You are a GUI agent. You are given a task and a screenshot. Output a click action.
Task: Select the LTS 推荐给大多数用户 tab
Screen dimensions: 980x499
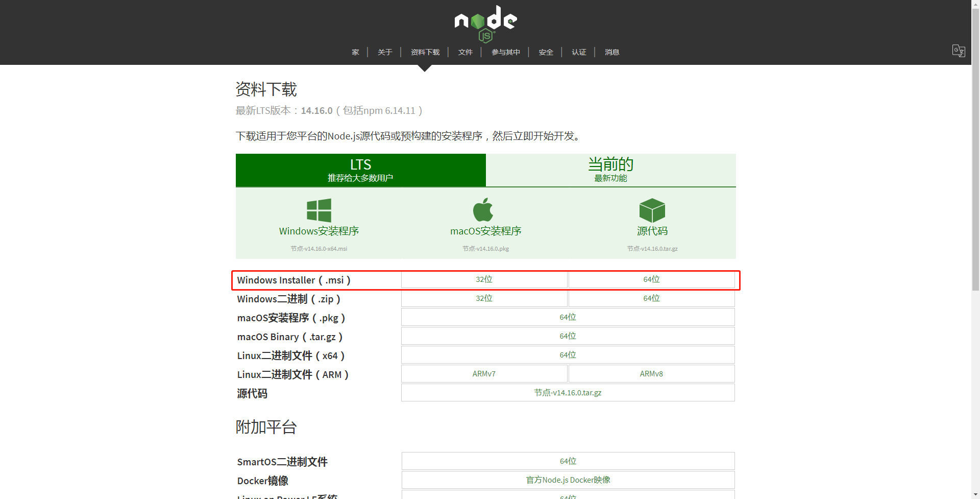(x=360, y=170)
